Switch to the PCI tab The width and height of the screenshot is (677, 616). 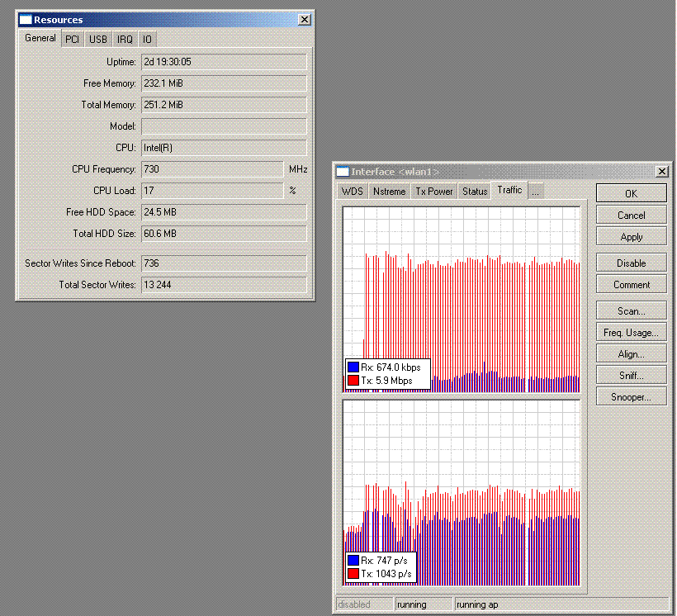tap(73, 39)
